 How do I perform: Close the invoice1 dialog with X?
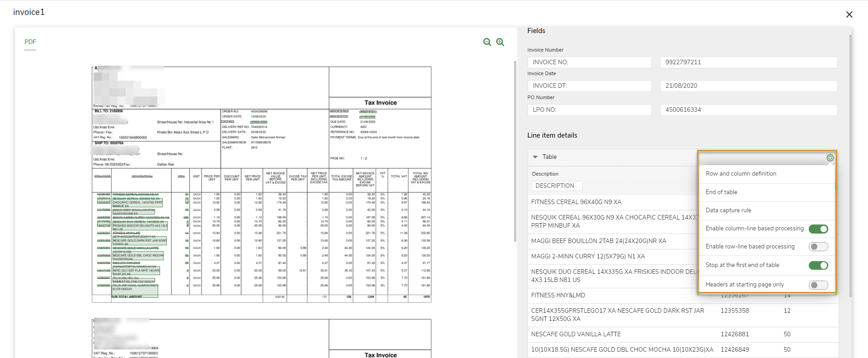[849, 14]
